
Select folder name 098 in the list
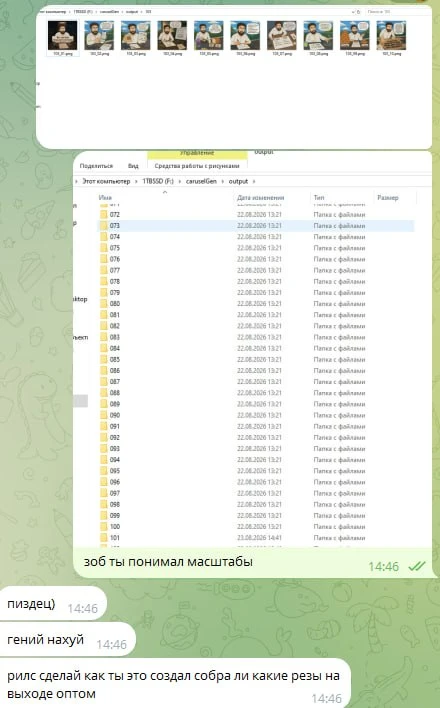(115, 504)
